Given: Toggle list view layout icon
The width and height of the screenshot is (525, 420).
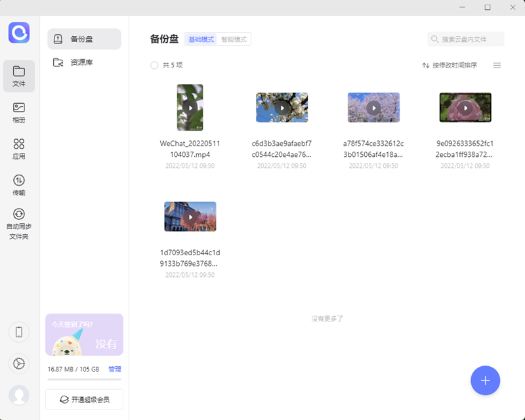Looking at the screenshot, I should click(497, 66).
